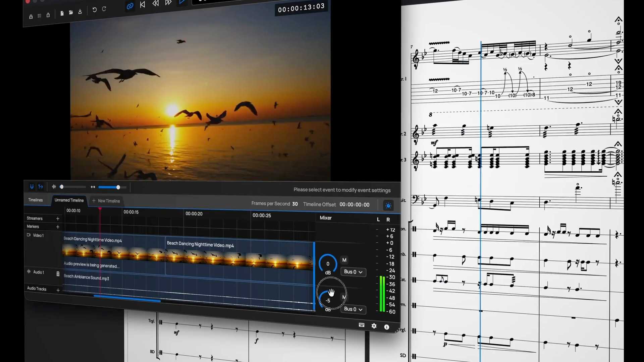The height and width of the screenshot is (362, 644).
Task: Click the new file icon in top toolbar
Action: (x=62, y=13)
